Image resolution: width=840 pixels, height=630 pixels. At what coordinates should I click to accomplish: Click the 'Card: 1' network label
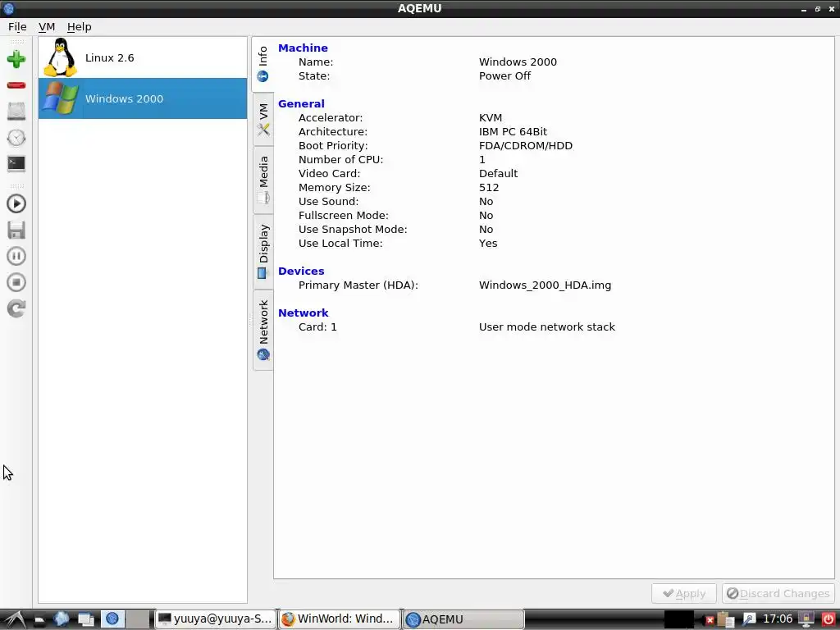coord(317,326)
